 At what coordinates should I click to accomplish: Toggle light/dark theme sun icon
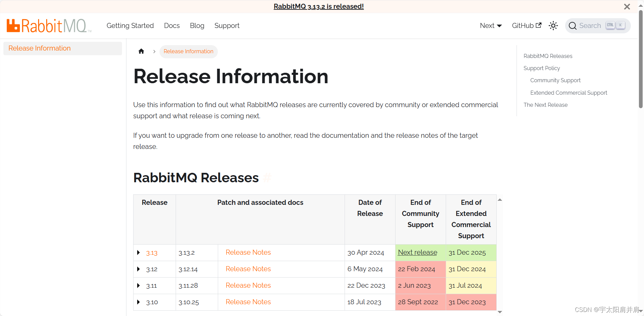(x=553, y=26)
